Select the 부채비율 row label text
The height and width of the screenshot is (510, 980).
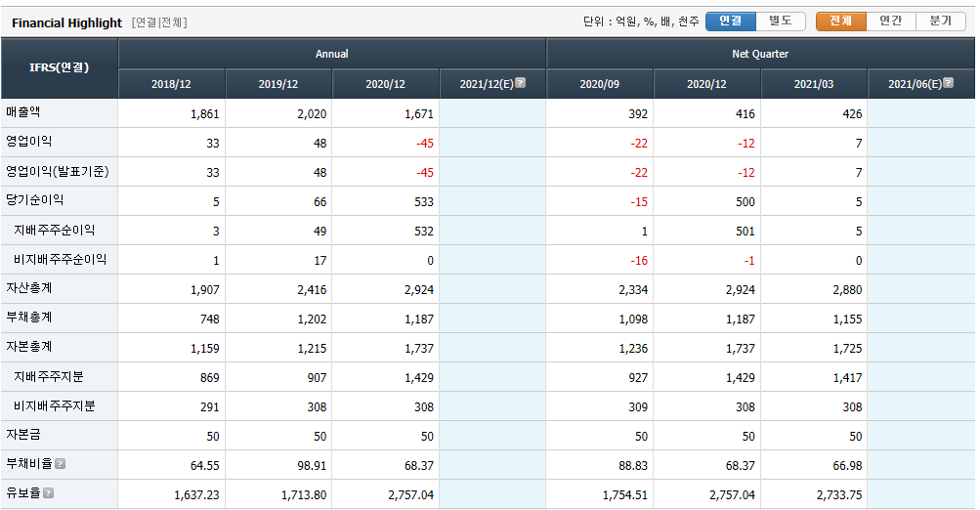pyautogui.click(x=28, y=464)
